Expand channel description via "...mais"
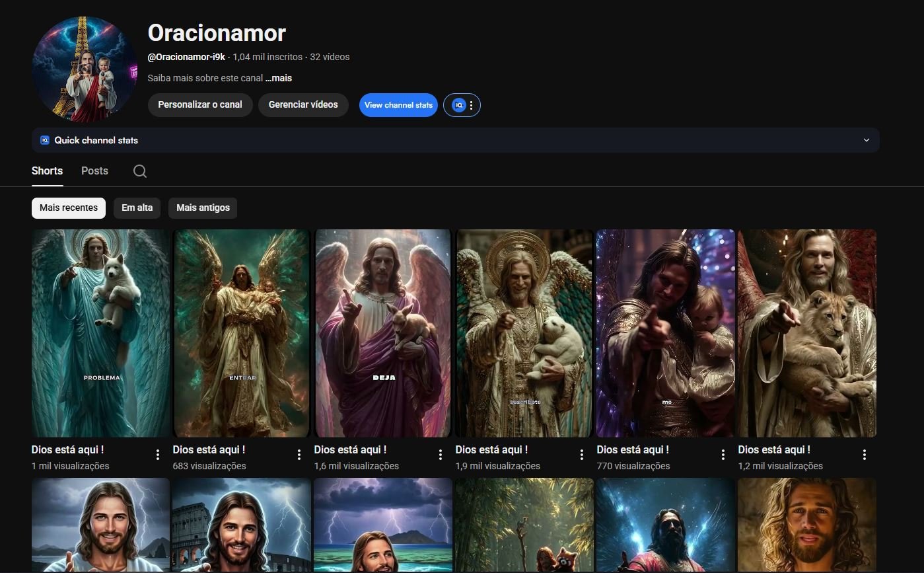This screenshot has width=924, height=573. pyautogui.click(x=279, y=78)
